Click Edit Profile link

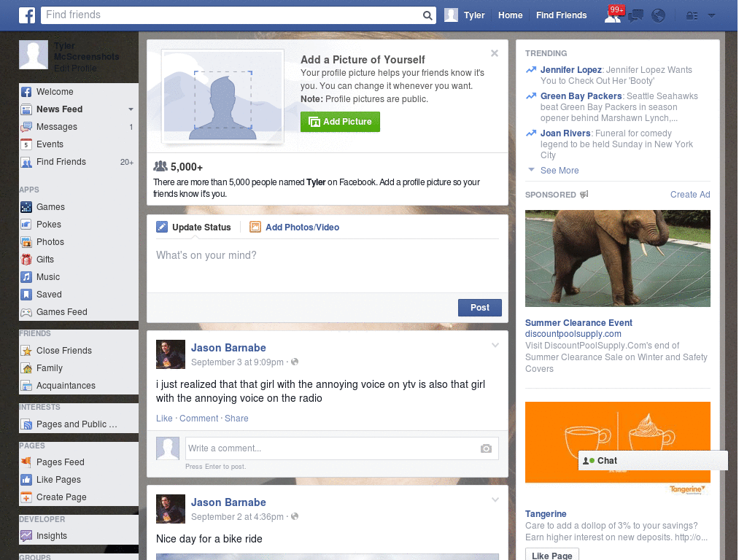click(75, 69)
